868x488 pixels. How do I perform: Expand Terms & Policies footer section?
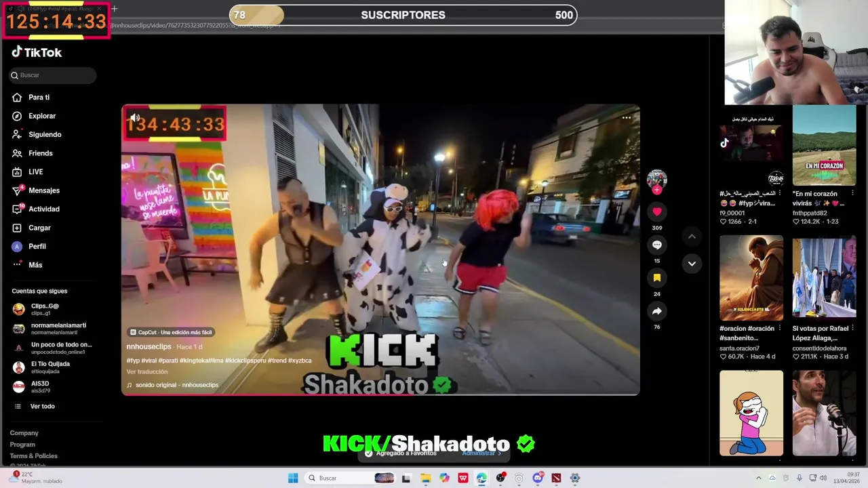(x=33, y=456)
